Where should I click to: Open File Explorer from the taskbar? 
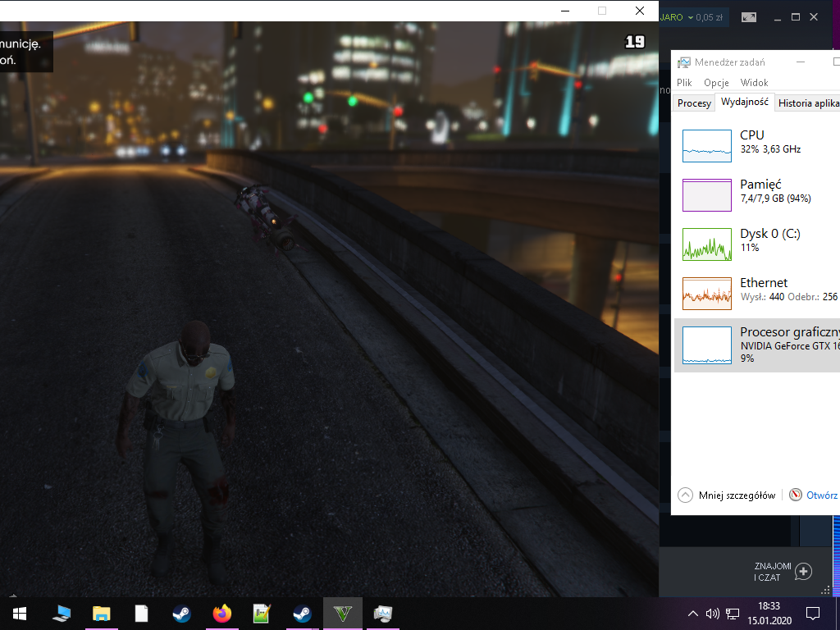[x=101, y=614]
